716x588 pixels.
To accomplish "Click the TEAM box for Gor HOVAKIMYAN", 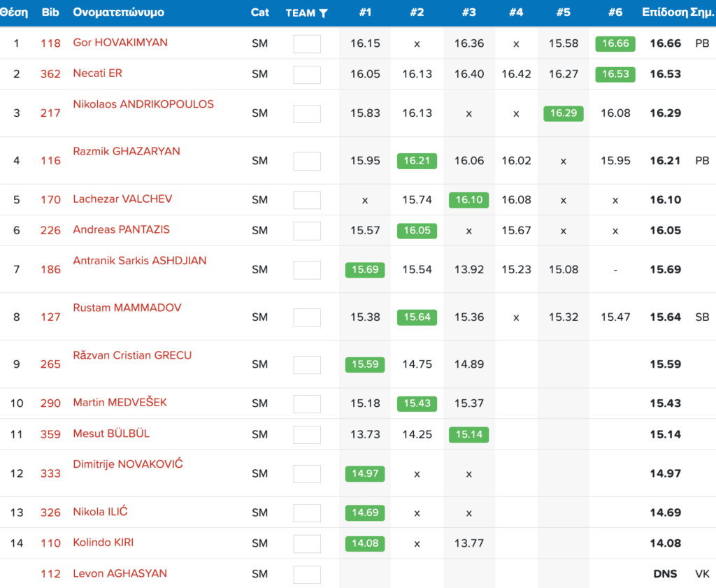I will click(x=306, y=44).
